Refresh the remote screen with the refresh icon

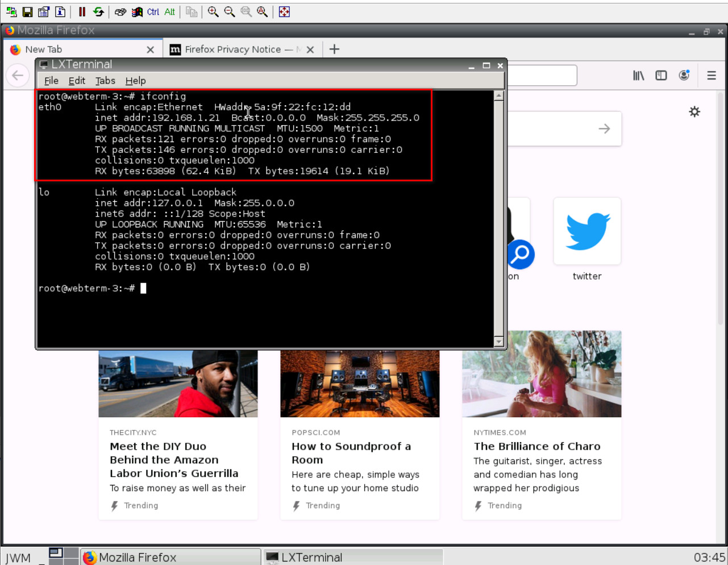[x=99, y=12]
